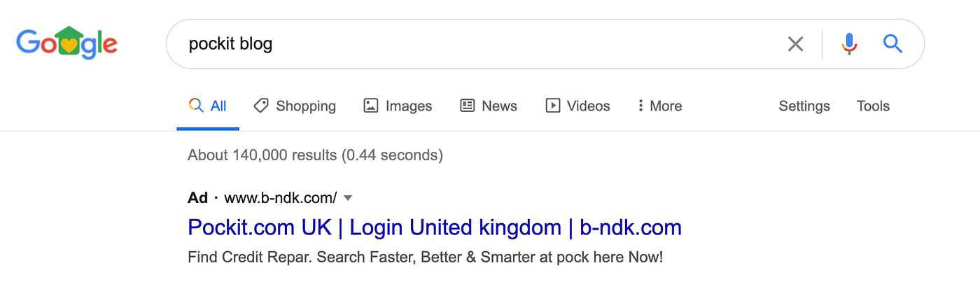980x282 pixels.
Task: Submit search with the magnifying glass icon
Action: (x=892, y=44)
